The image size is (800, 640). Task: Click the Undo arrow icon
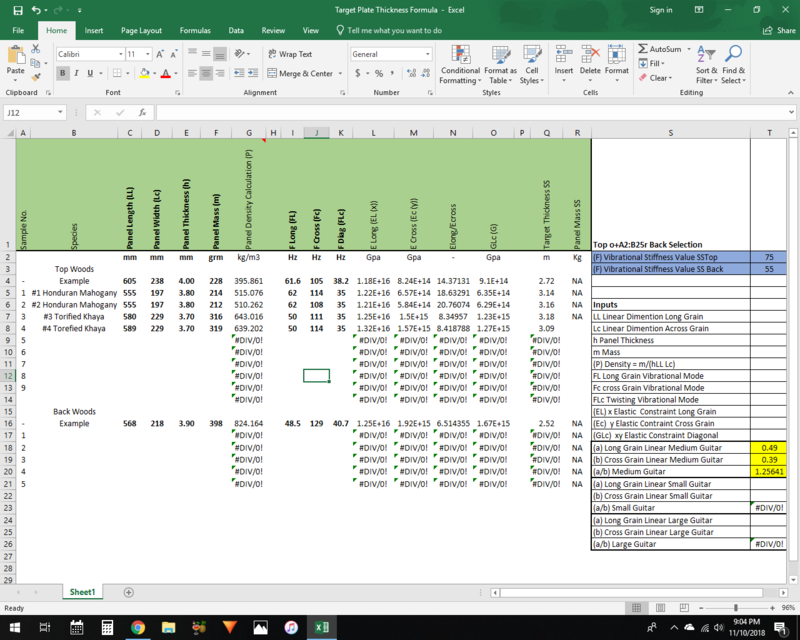(36, 10)
